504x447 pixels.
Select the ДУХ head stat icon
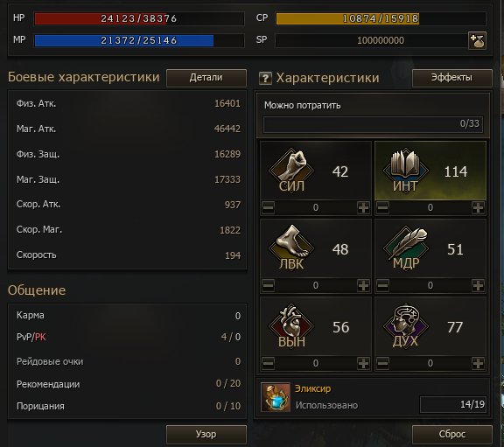[406, 326]
